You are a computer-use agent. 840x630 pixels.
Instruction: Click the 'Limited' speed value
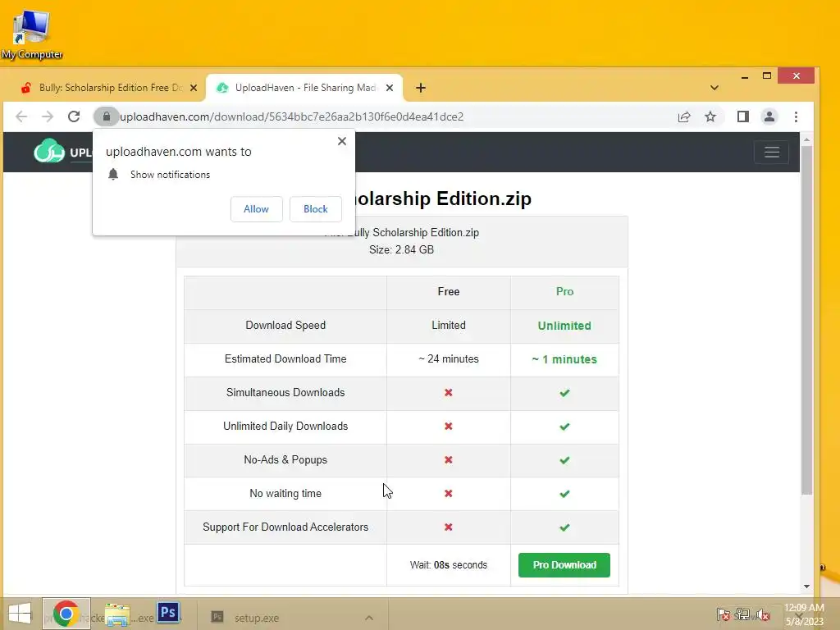(449, 325)
